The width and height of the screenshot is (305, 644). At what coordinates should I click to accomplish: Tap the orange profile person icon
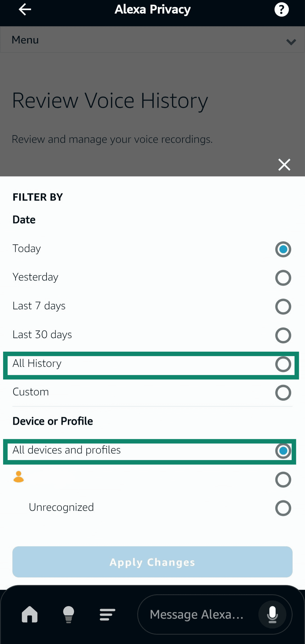click(18, 477)
